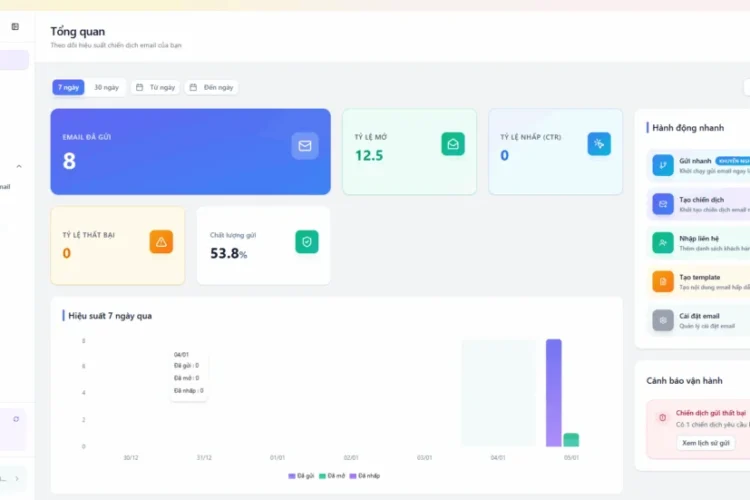
Task: Open Tạo template quick action
Action: (698, 282)
